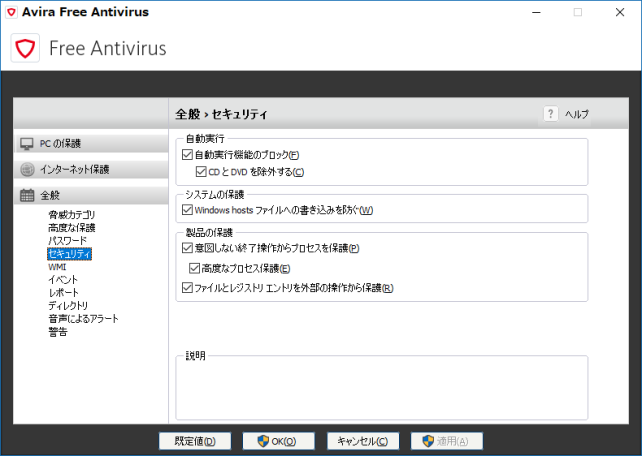Collapse the 全般 section
This screenshot has width=642, height=456.
(91, 195)
